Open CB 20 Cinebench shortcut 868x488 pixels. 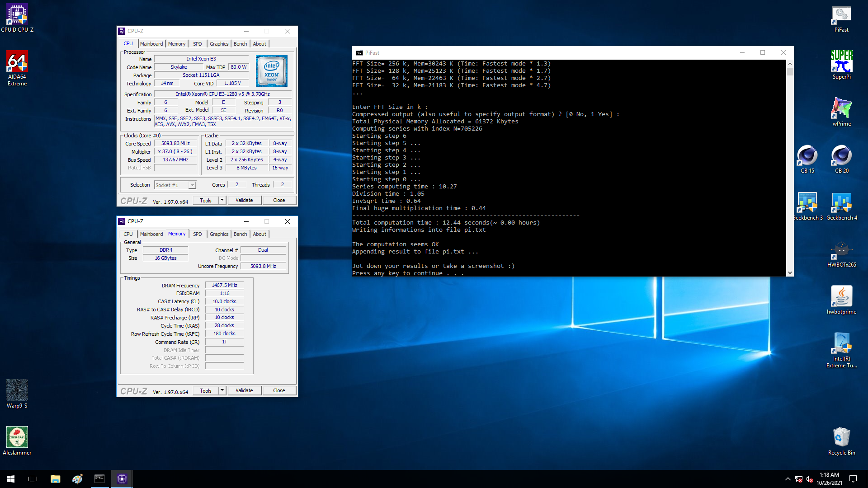pos(841,159)
